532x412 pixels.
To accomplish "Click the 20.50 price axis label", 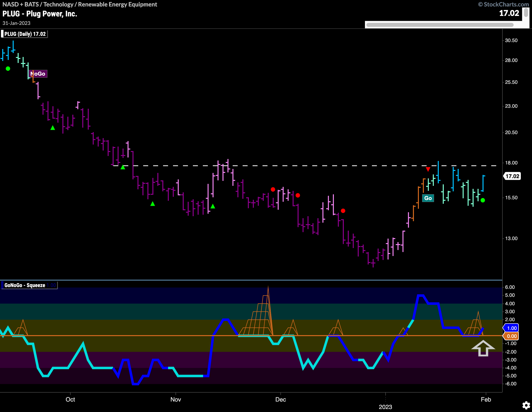I will tap(511, 132).
